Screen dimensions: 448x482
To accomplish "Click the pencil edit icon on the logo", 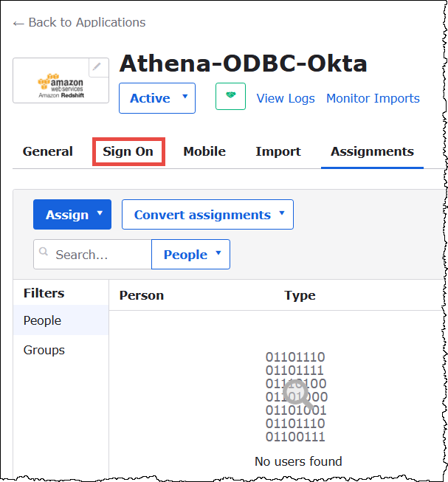I will click(98, 68).
